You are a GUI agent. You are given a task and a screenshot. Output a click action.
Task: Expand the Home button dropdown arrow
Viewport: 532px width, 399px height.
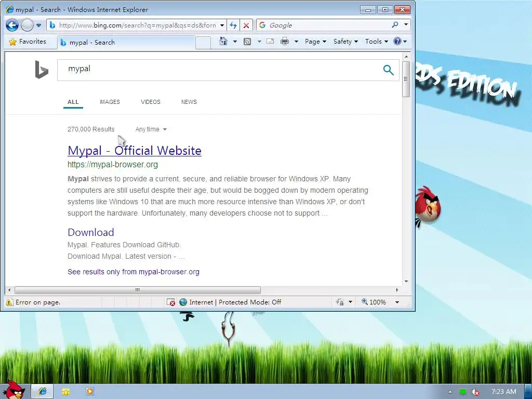[x=235, y=42]
